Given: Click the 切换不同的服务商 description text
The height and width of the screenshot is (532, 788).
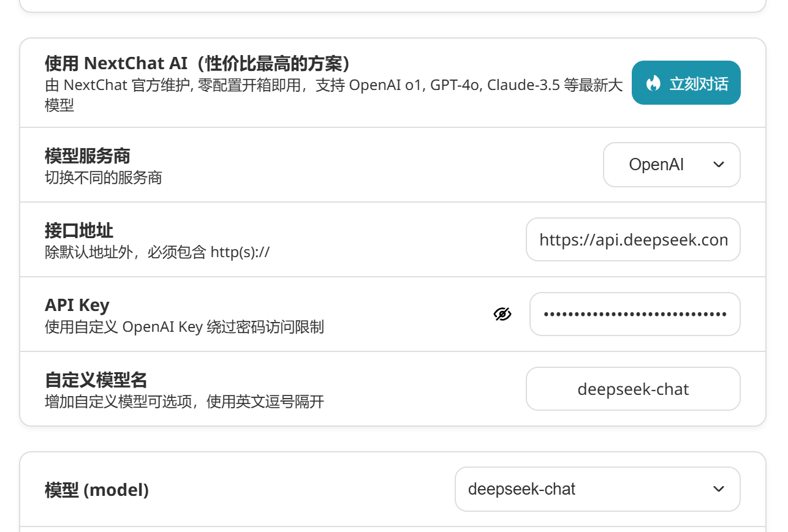Looking at the screenshot, I should point(104,178).
